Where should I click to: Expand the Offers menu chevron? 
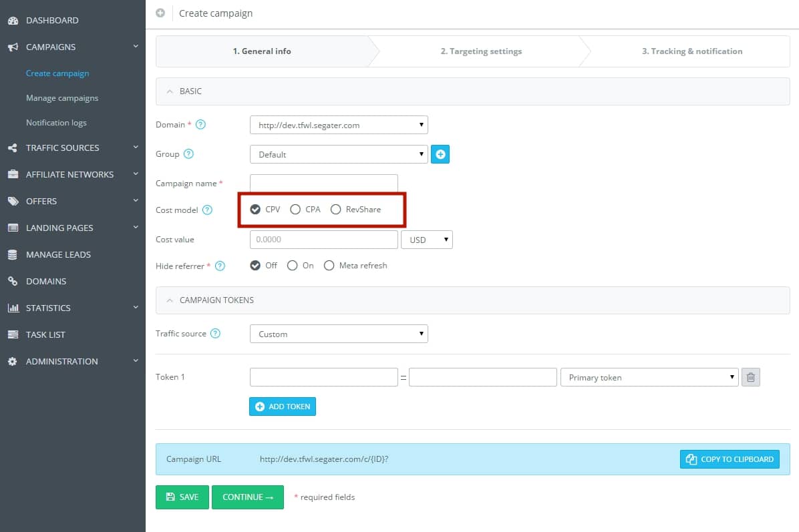136,200
